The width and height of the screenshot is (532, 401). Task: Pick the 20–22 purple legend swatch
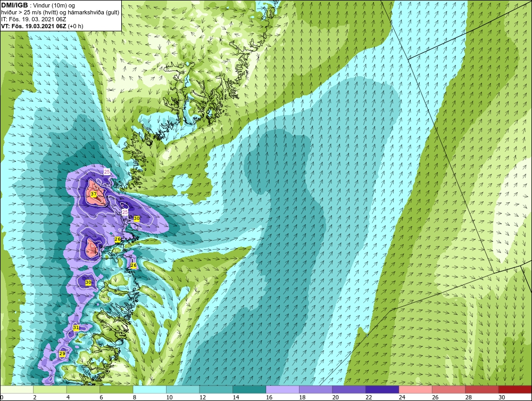pos(349,389)
